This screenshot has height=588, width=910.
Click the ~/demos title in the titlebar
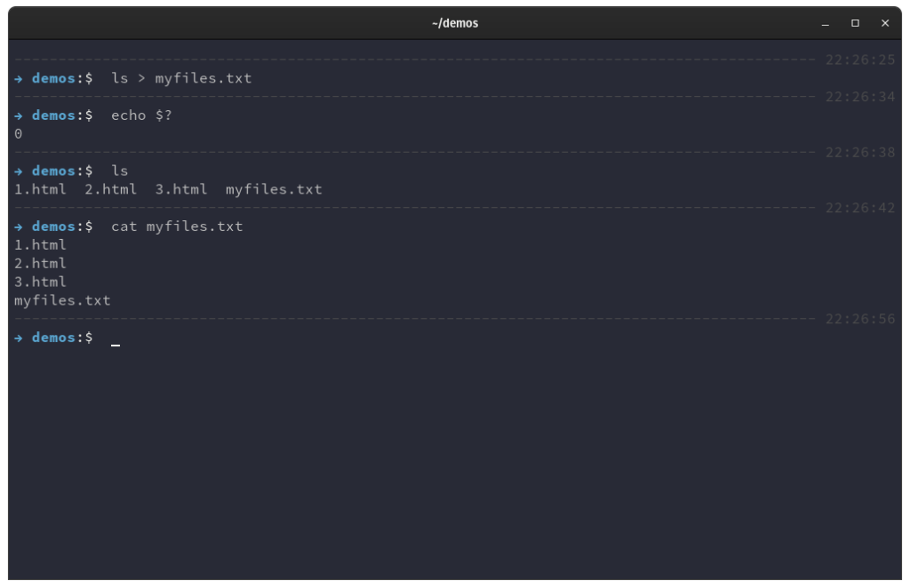(x=454, y=23)
